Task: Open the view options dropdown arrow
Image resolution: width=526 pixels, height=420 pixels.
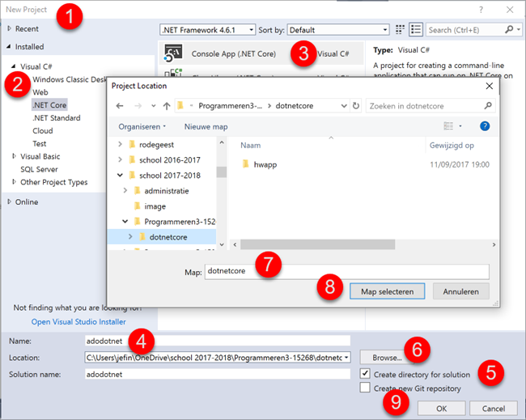Action: (x=460, y=126)
